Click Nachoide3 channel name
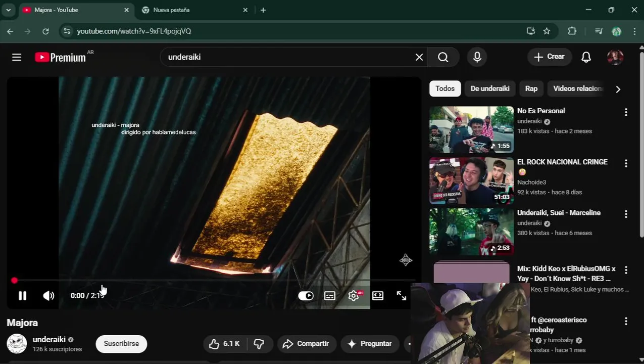Viewport: 644px width, 364px height. tap(531, 182)
